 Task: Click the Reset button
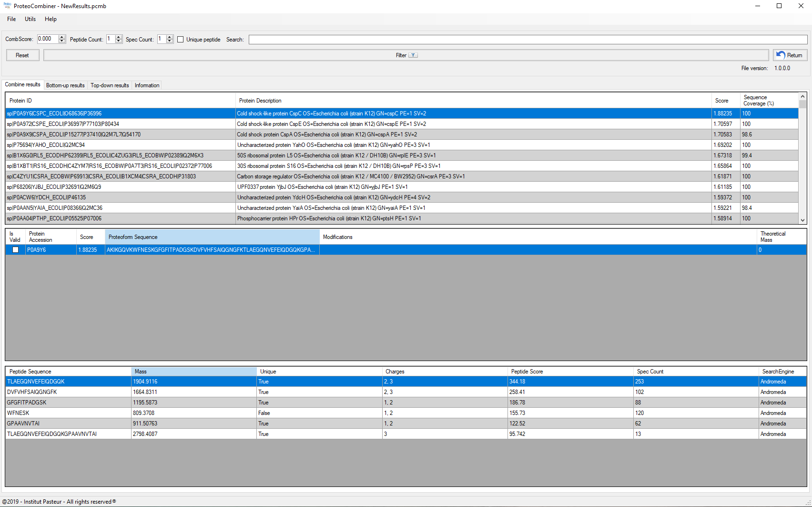click(x=22, y=55)
